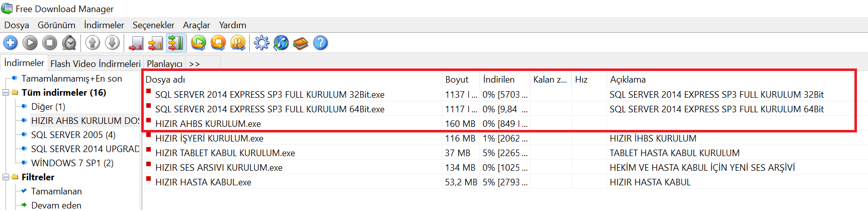Click red status icon of SQL SERVER 64Bit.exe

[x=149, y=106]
